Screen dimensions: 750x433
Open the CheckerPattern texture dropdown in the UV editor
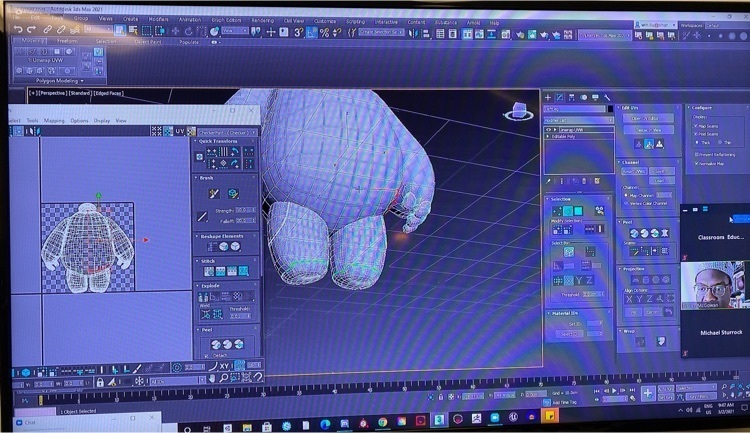click(227, 132)
